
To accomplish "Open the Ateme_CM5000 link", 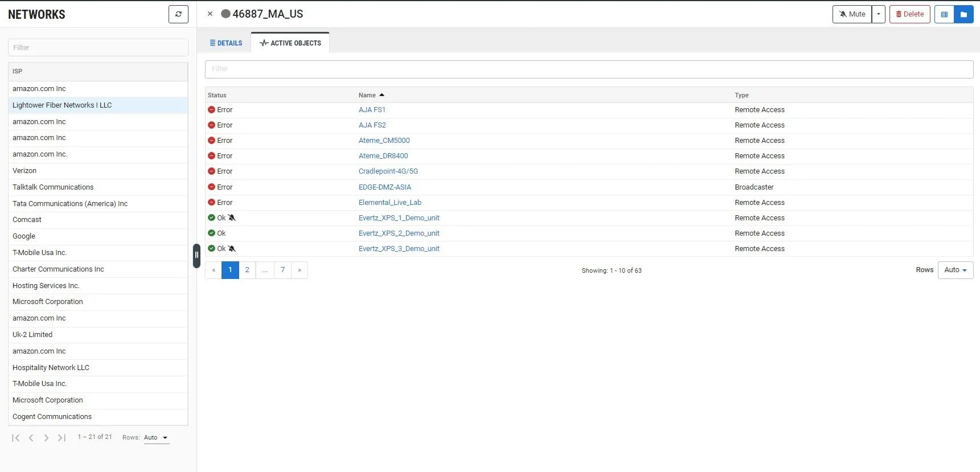I will click(x=384, y=141).
